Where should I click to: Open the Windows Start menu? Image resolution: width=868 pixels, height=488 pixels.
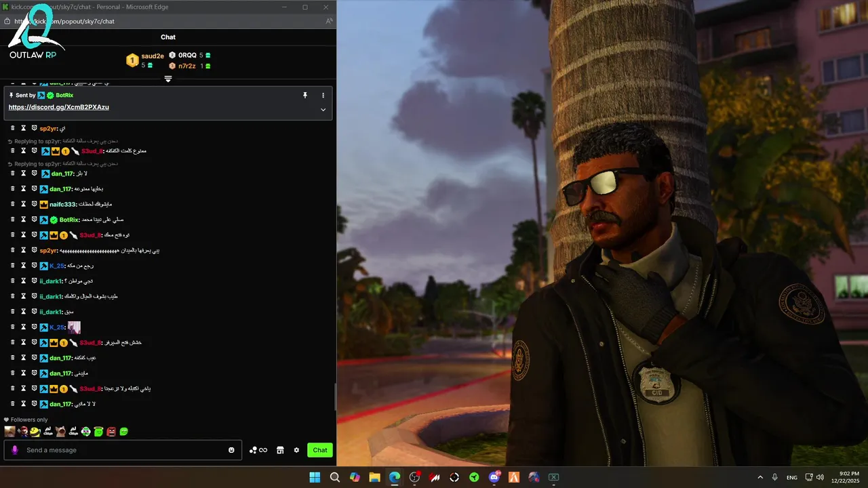click(x=315, y=477)
